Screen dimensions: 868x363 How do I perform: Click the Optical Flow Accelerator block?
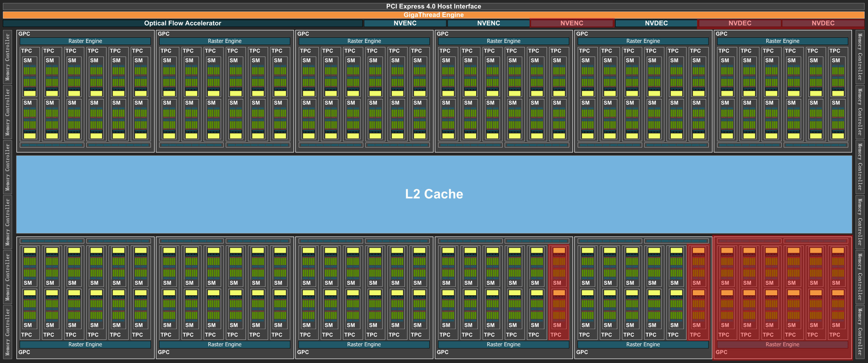183,23
